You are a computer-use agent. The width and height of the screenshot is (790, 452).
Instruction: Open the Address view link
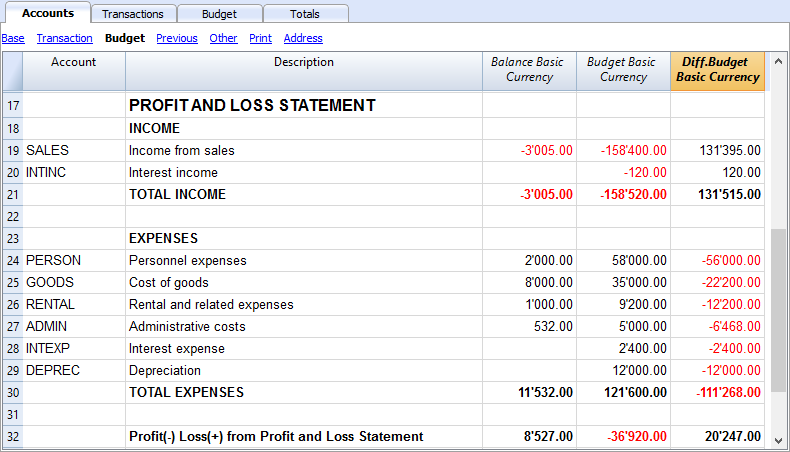pos(303,38)
